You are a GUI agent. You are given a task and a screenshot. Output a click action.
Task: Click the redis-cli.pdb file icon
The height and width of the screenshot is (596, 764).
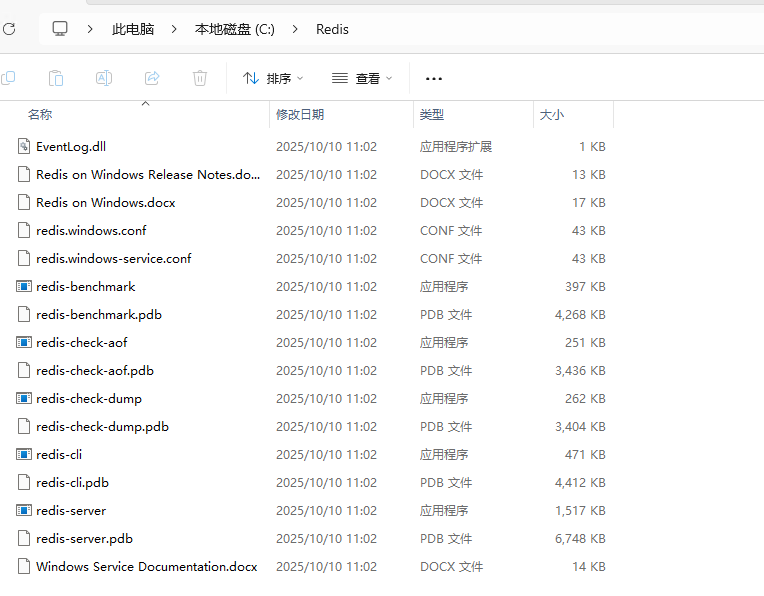24,482
